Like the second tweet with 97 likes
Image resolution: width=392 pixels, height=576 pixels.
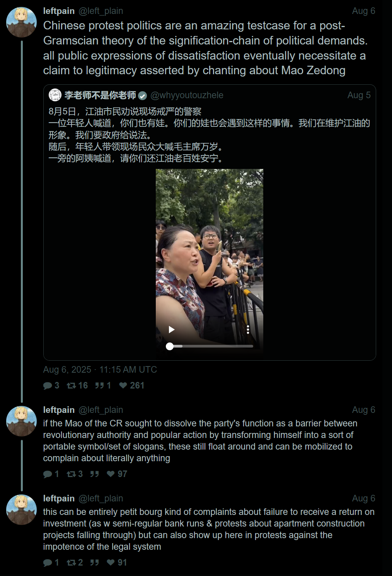click(111, 474)
